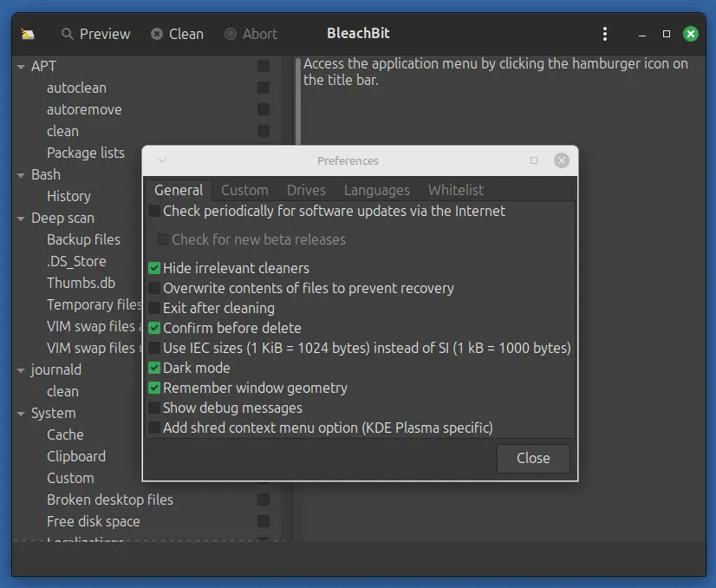Enable periodic software update checks
This screenshot has height=588, width=716.
click(153, 210)
